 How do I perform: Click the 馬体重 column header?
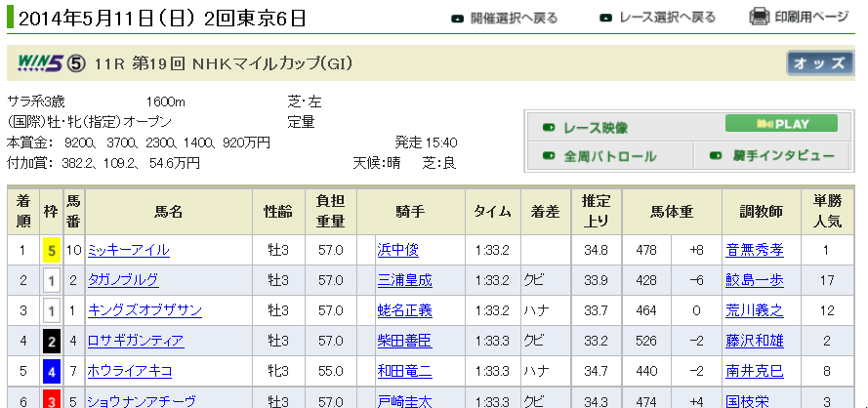point(672,211)
